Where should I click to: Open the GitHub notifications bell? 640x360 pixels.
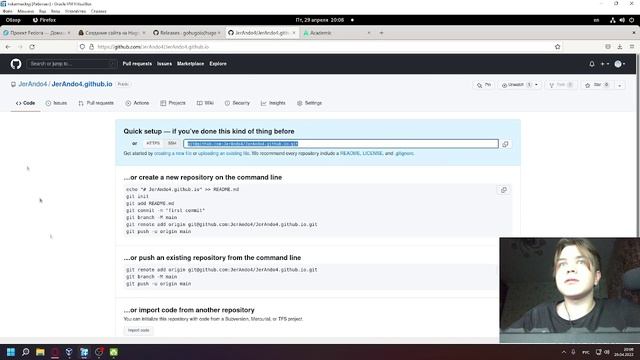coord(592,64)
